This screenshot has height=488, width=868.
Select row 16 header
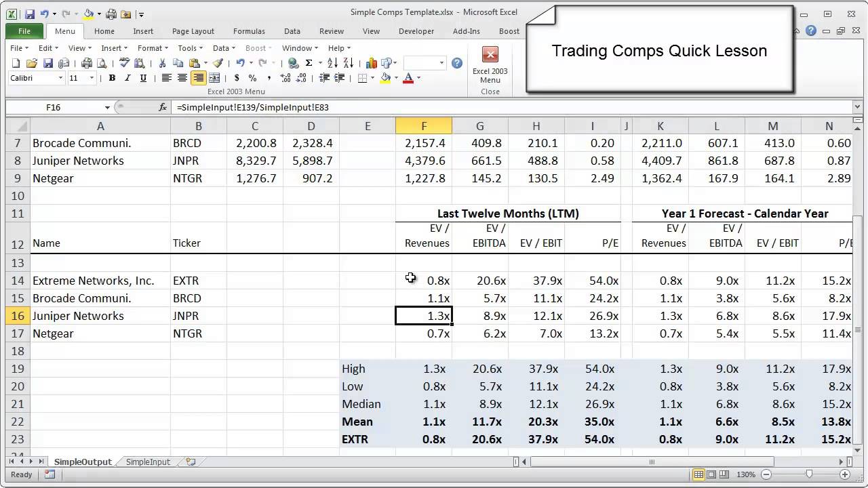coord(18,316)
